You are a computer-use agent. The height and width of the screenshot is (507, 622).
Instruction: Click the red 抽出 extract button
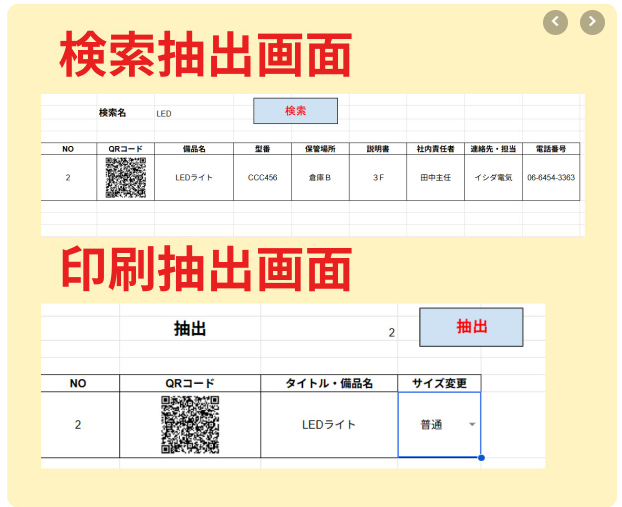point(471,327)
